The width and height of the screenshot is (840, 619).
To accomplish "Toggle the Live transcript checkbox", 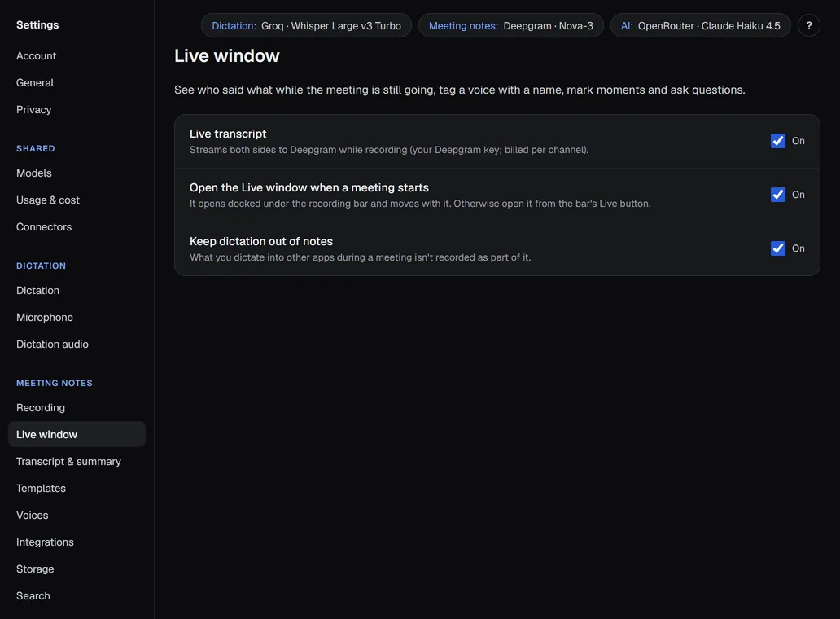I will [778, 141].
